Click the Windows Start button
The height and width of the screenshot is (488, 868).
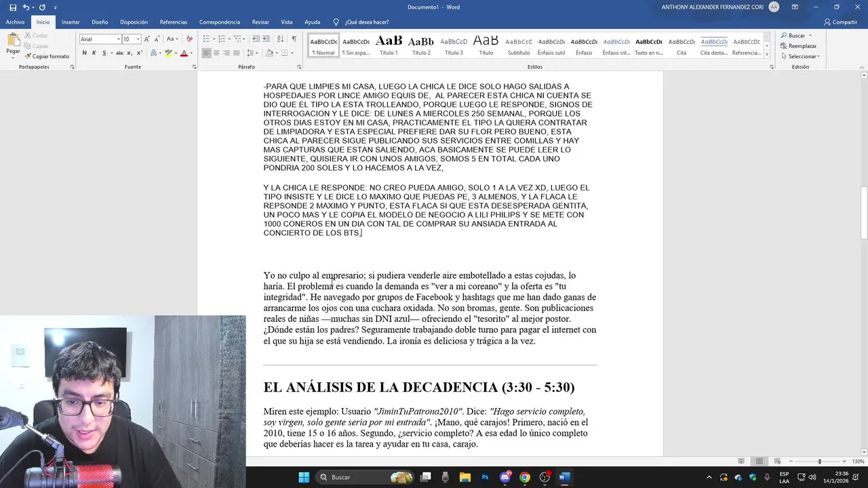304,477
